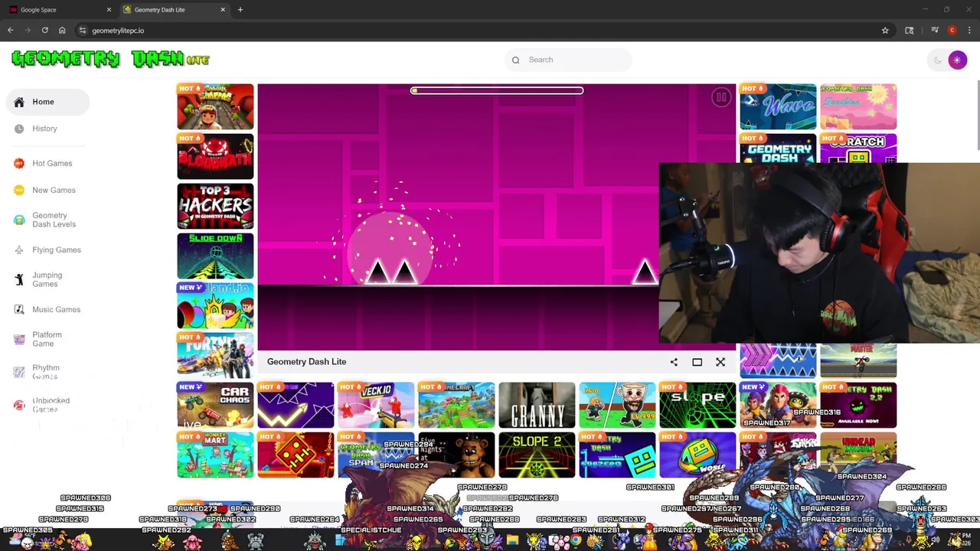Open Five Nights at Freddy's thumbnail
This screenshot has height=551, width=980.
(x=456, y=455)
